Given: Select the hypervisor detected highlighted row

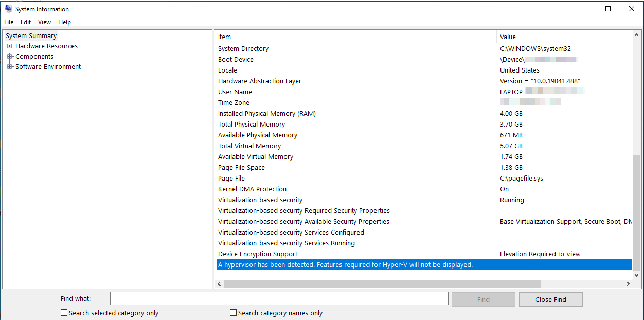Looking at the screenshot, I should [423, 264].
